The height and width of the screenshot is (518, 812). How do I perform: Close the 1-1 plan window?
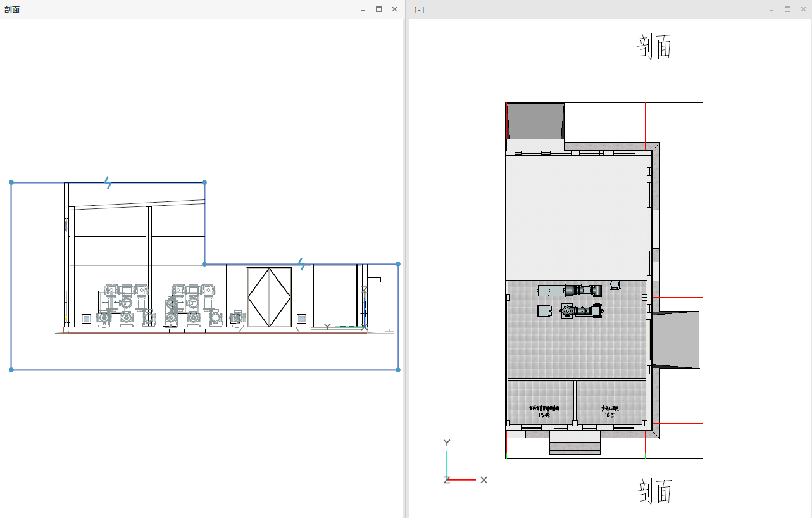coord(803,9)
